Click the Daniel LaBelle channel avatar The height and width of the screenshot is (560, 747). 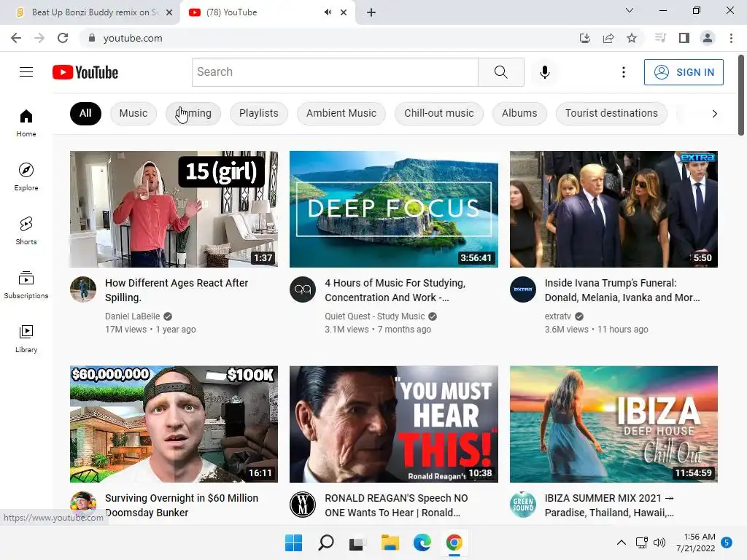coord(83,289)
